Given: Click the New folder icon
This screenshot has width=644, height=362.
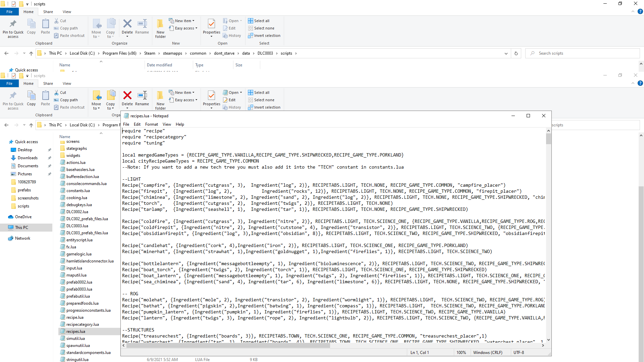Looking at the screenshot, I should tap(160, 96).
